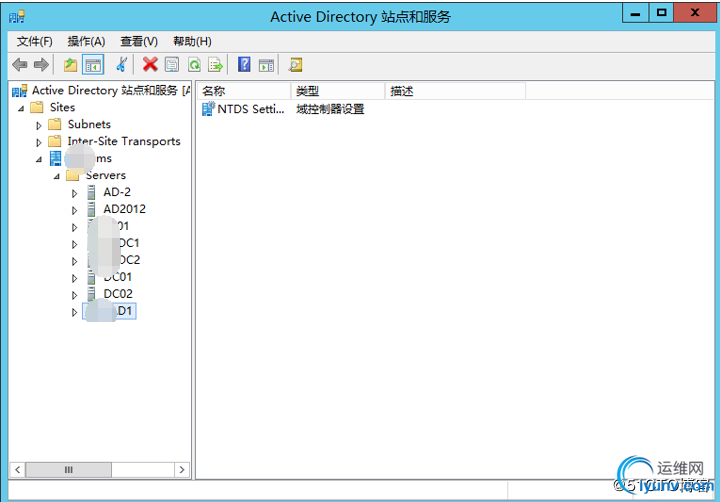Screen dimensions: 720x502
Task: Open Help with blue question mark icon
Action: 244,65
